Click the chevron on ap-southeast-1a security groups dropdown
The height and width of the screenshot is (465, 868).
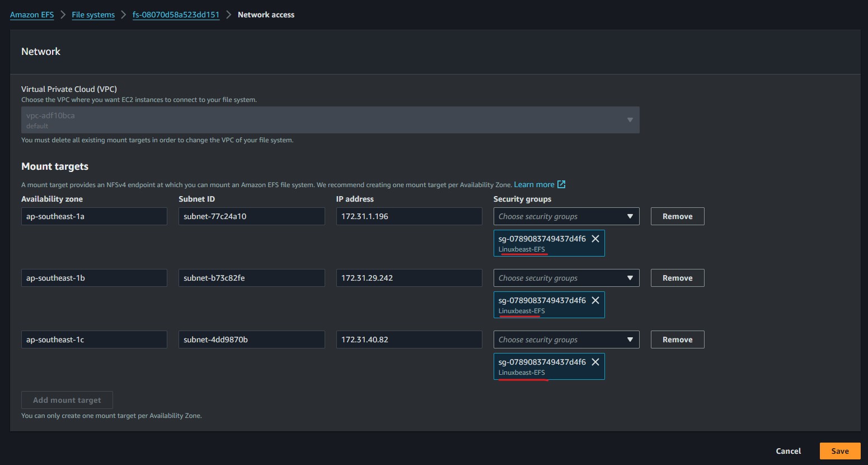(x=630, y=216)
